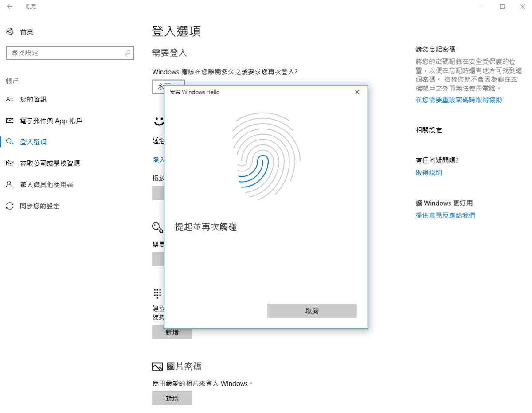Viewport: 532px width, 413px height.
Task: Click the 讓 Windows 更好用 heading
Action: pyautogui.click(x=444, y=203)
